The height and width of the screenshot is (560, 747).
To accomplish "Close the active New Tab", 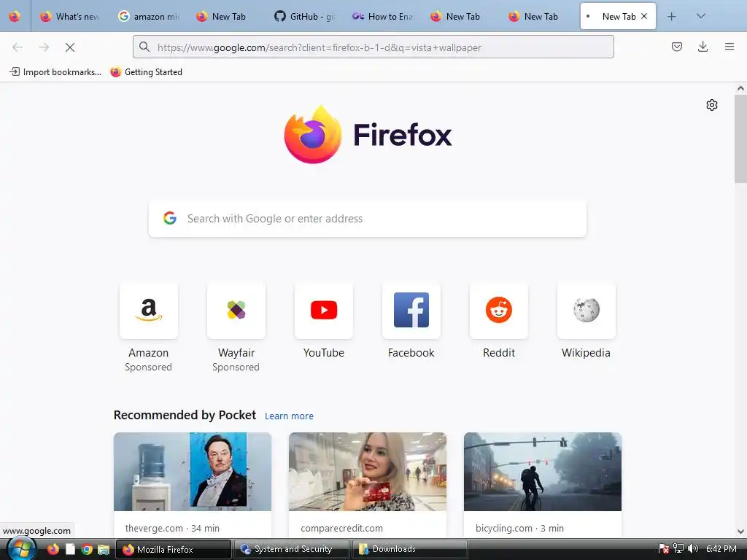I will click(644, 16).
